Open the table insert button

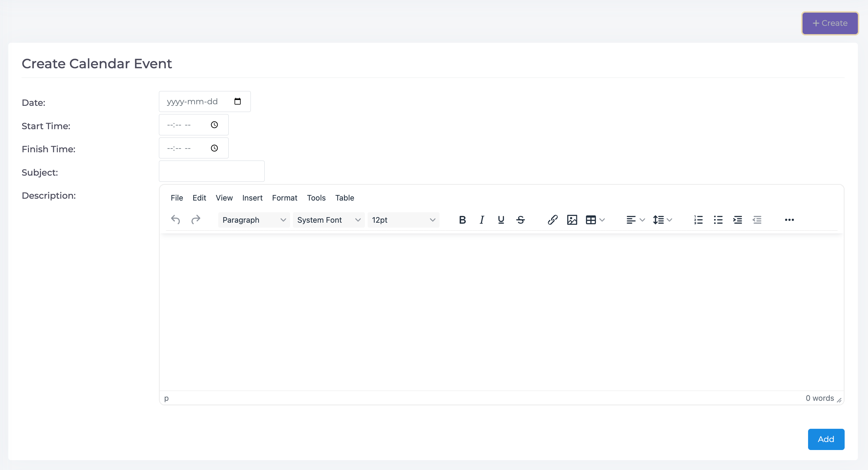[x=591, y=220]
